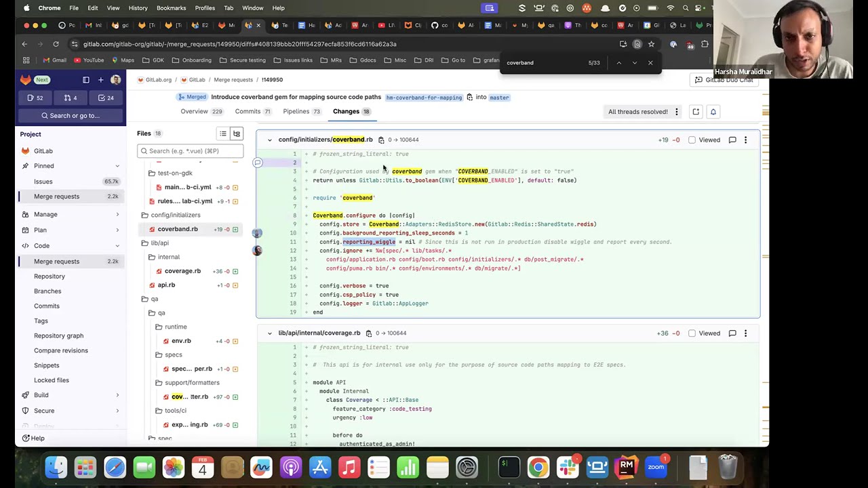868x488 pixels.
Task: Click the plus create-new icon
Action: click(101, 80)
